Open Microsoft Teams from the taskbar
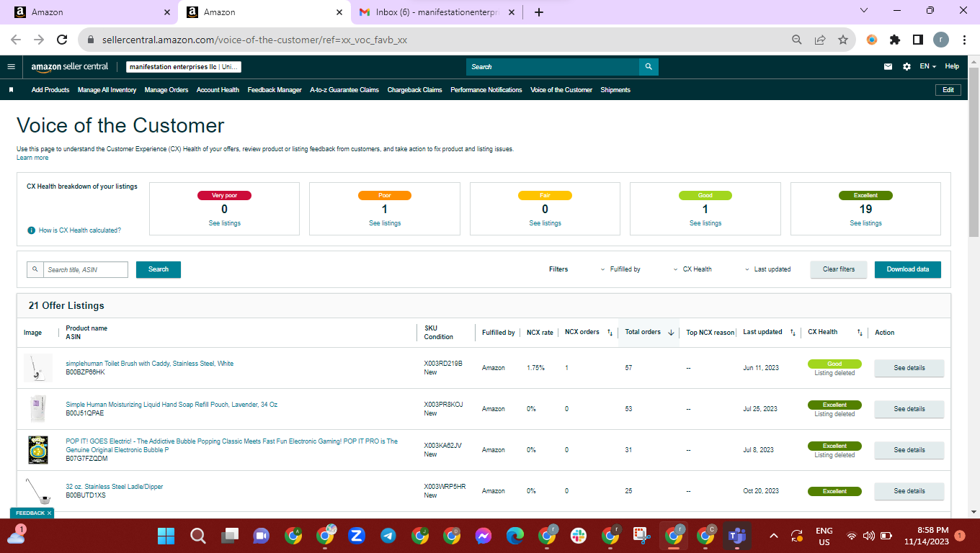The image size is (980, 553). coord(736,536)
